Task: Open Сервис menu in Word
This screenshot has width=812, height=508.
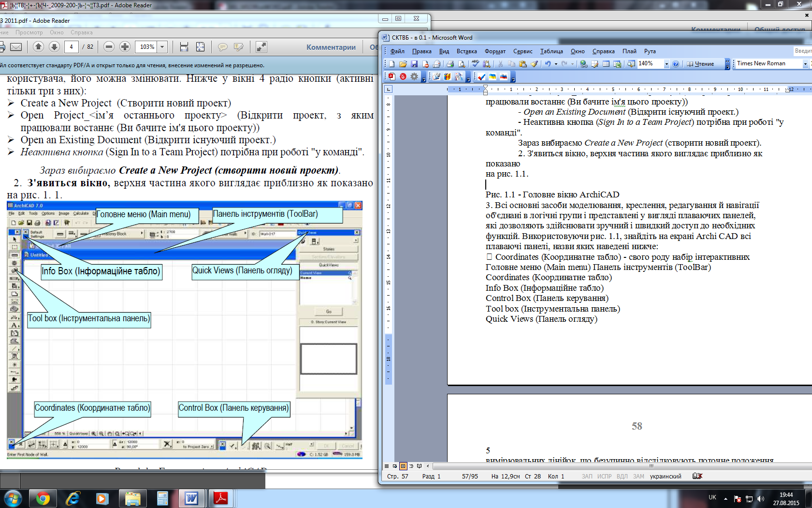Action: [522, 51]
